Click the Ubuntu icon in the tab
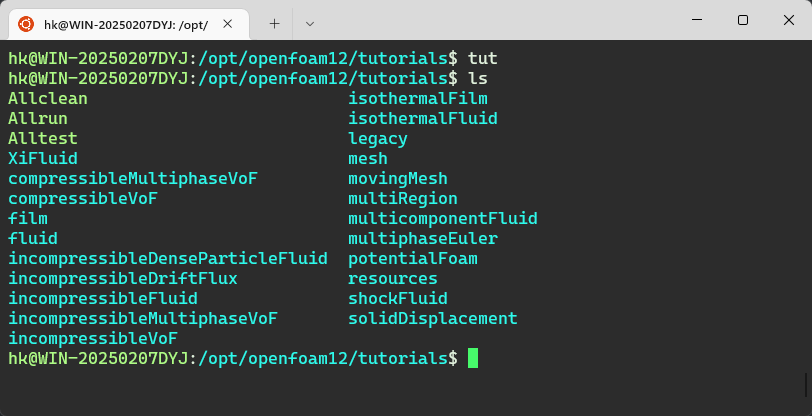 click(x=25, y=22)
